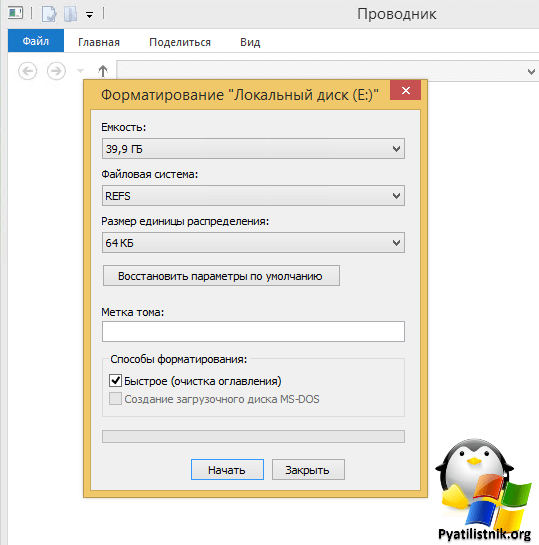The width and height of the screenshot is (539, 545).
Task: Switch to the Главная ribbon tab
Action: click(99, 42)
